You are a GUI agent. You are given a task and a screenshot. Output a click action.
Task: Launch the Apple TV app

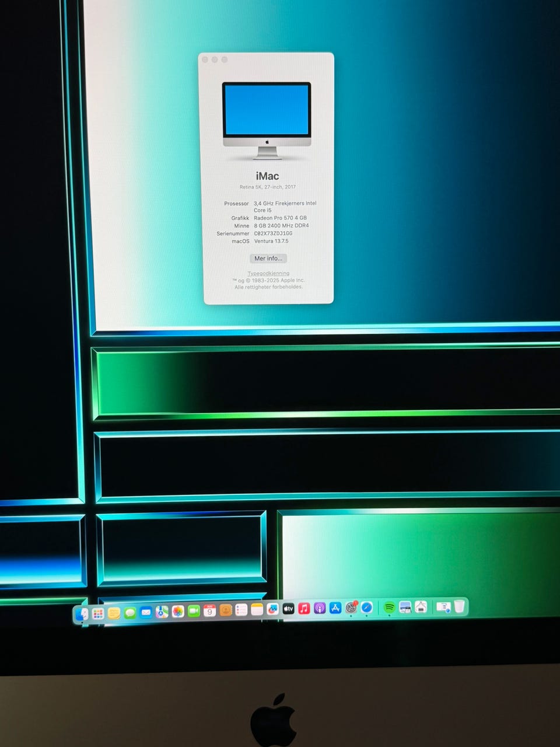pos(288,609)
